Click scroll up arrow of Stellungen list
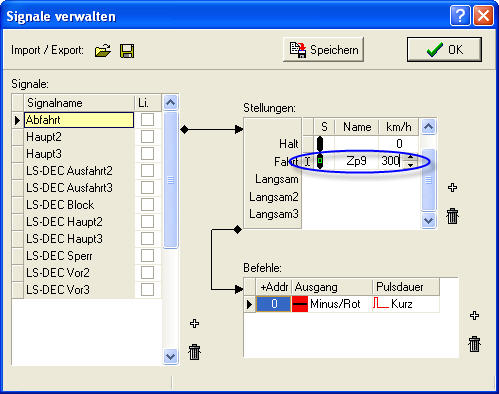The width and height of the screenshot is (499, 394). [x=428, y=127]
